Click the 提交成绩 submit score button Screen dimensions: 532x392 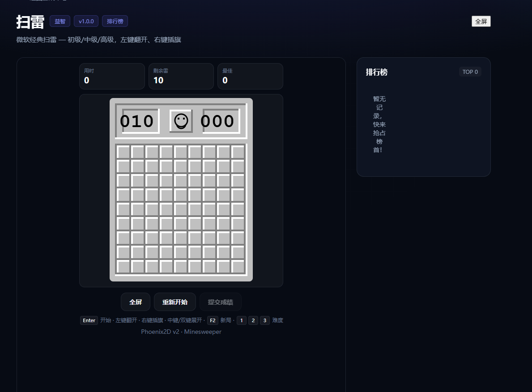220,302
